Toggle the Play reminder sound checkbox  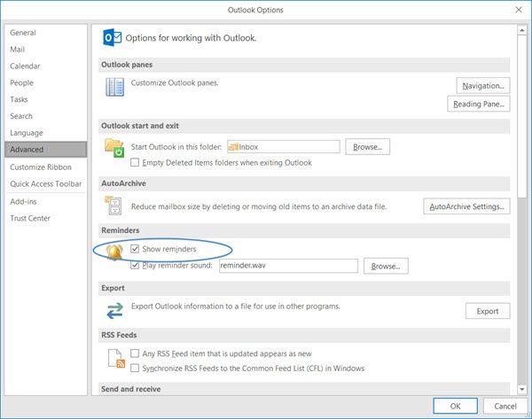(x=135, y=265)
